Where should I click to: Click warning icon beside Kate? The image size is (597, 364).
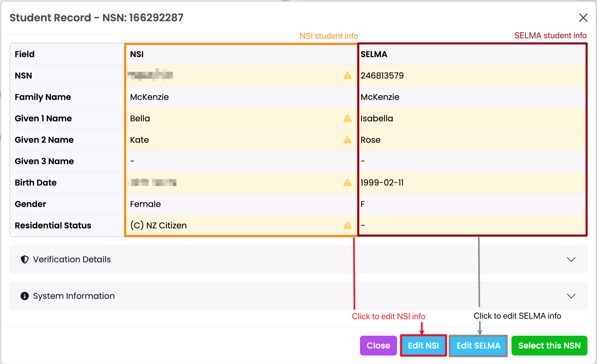click(x=347, y=140)
